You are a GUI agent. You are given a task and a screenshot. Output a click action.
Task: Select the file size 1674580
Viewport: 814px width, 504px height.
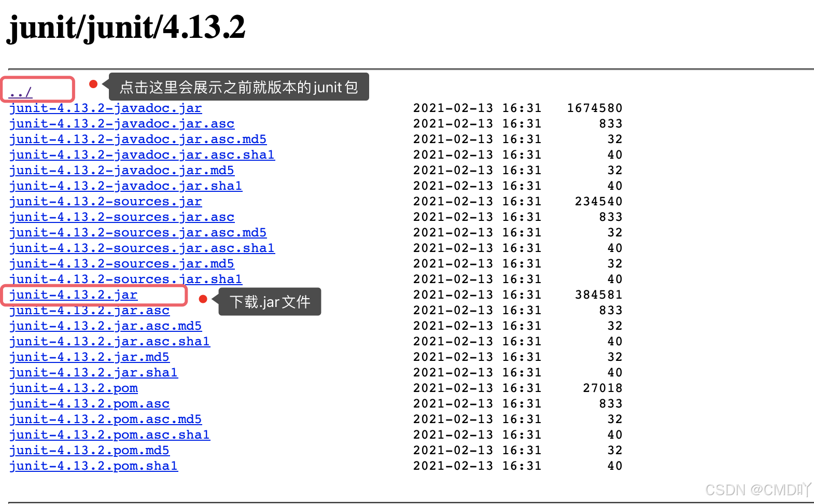[x=595, y=108]
